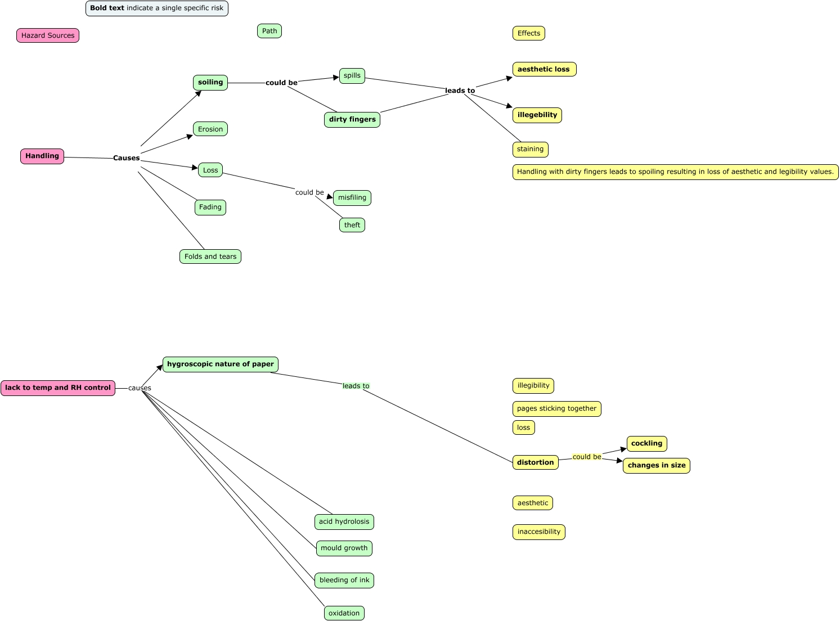Select the Hazard Sources legend box

[48, 35]
